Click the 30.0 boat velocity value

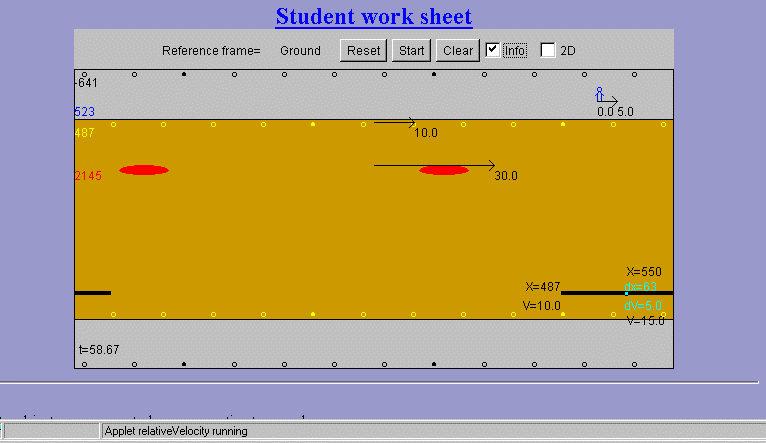pyautogui.click(x=506, y=176)
